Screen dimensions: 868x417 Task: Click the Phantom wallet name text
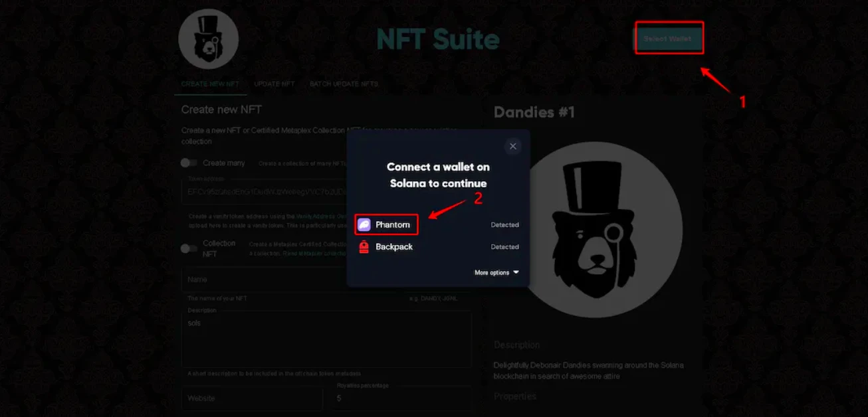[393, 225]
